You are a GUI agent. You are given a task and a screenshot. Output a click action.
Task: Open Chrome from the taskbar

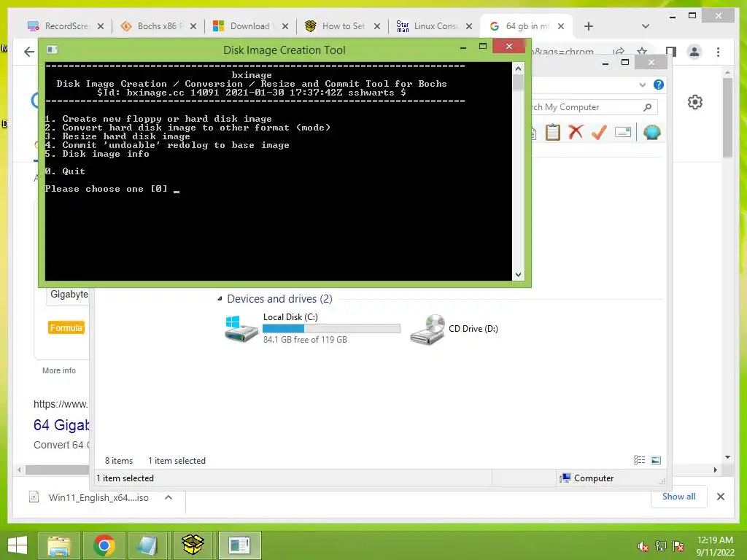point(104,545)
